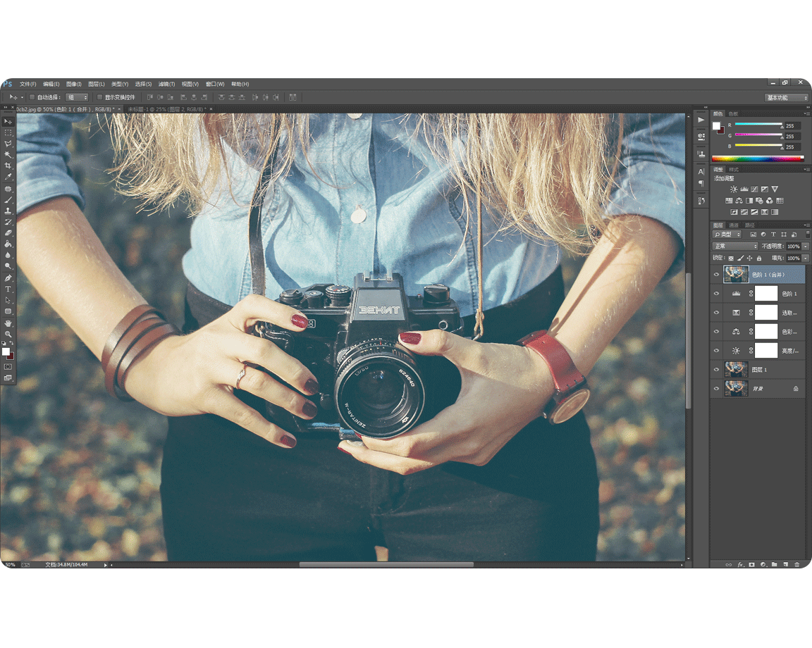Click the add layer mask button
This screenshot has height=648, width=812.
click(x=751, y=565)
